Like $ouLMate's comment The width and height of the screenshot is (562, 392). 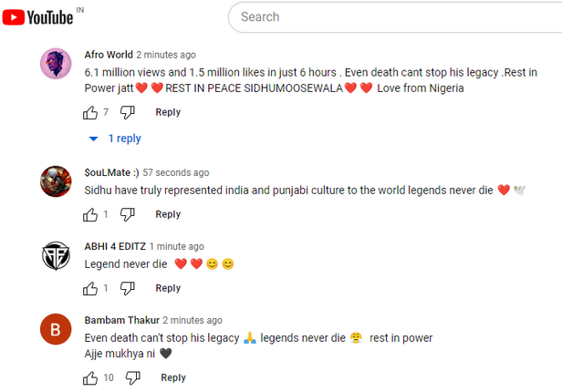(x=90, y=214)
